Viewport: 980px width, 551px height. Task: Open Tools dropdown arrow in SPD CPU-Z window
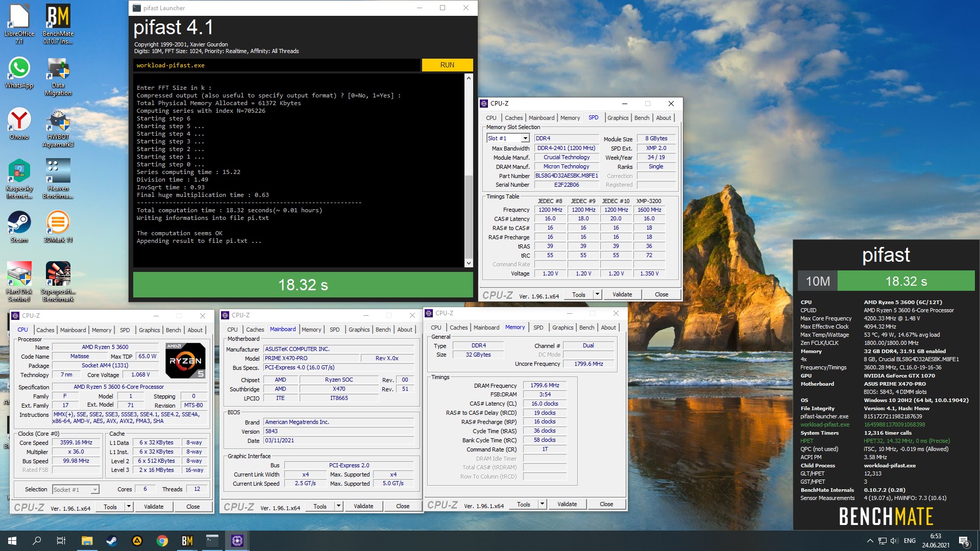[597, 294]
